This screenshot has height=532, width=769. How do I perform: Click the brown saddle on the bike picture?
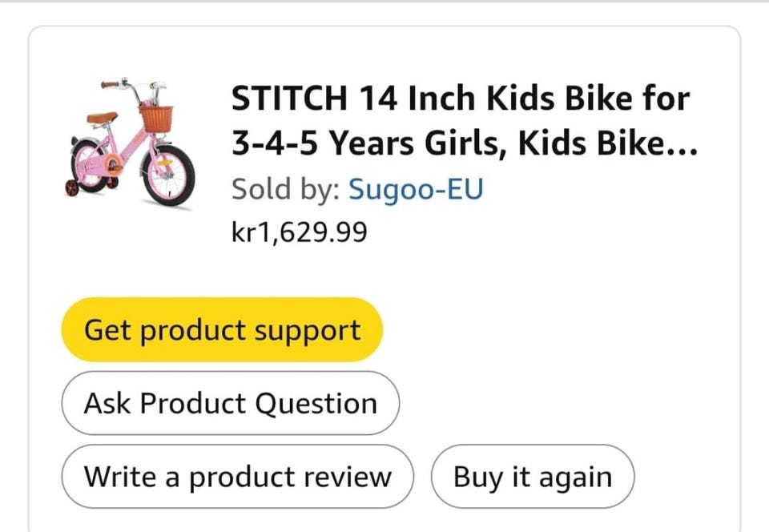102,118
